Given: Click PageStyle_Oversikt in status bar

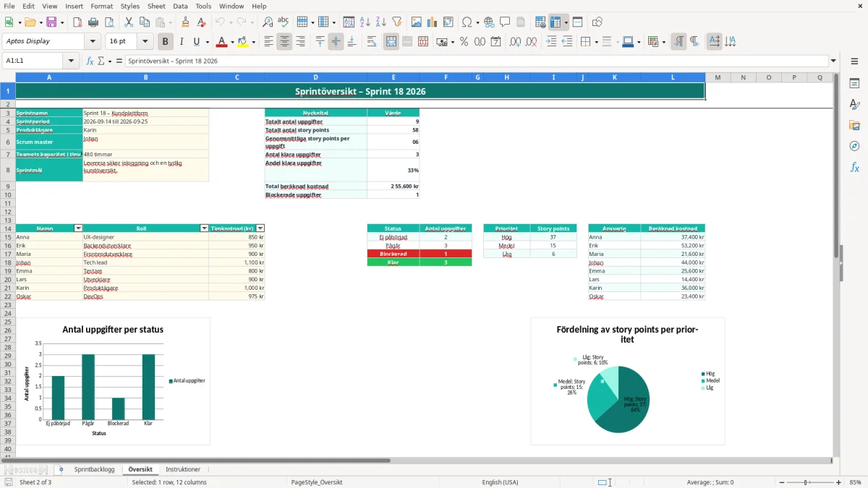Looking at the screenshot, I should click(x=316, y=482).
